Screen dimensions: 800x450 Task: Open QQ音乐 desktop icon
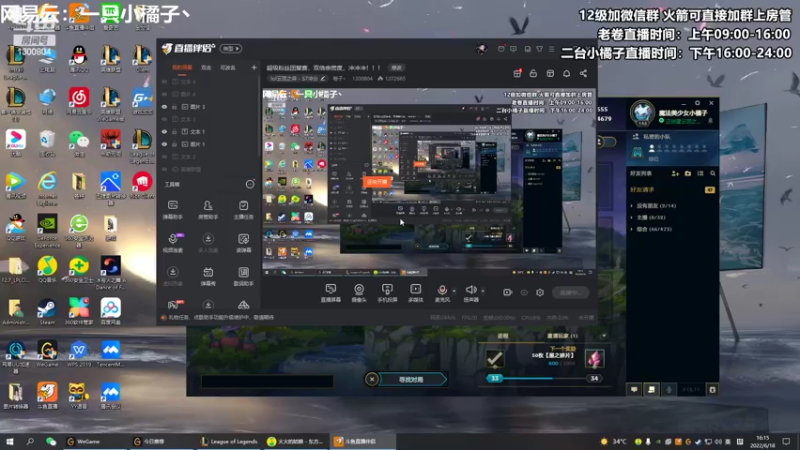(47, 269)
